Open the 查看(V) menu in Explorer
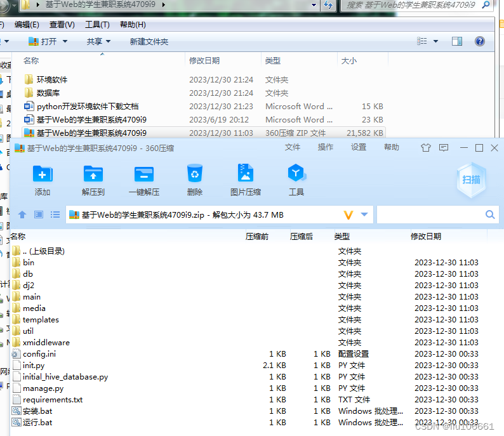 click(62, 25)
